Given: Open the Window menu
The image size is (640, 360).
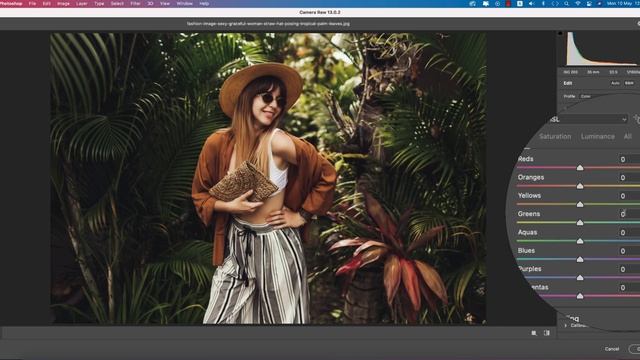Looking at the screenshot, I should tap(184, 4).
